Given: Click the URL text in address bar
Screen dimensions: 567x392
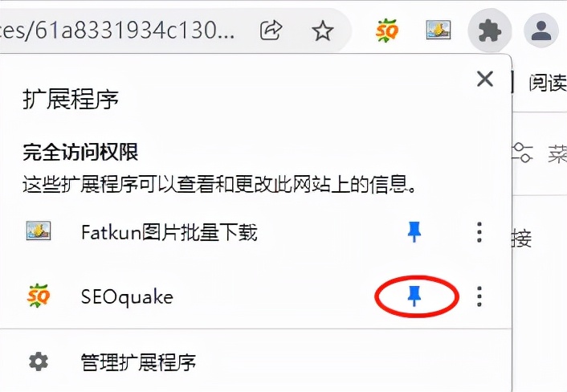Looking at the screenshot, I should [x=117, y=31].
